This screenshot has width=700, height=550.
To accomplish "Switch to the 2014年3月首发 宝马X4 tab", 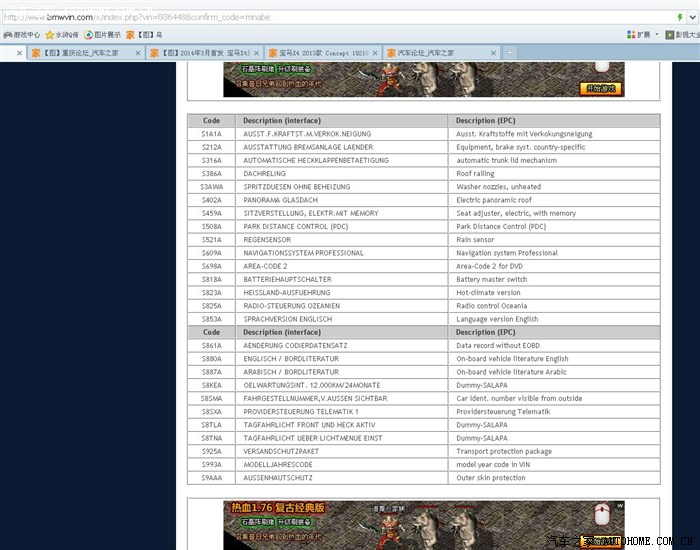I will click(207, 52).
